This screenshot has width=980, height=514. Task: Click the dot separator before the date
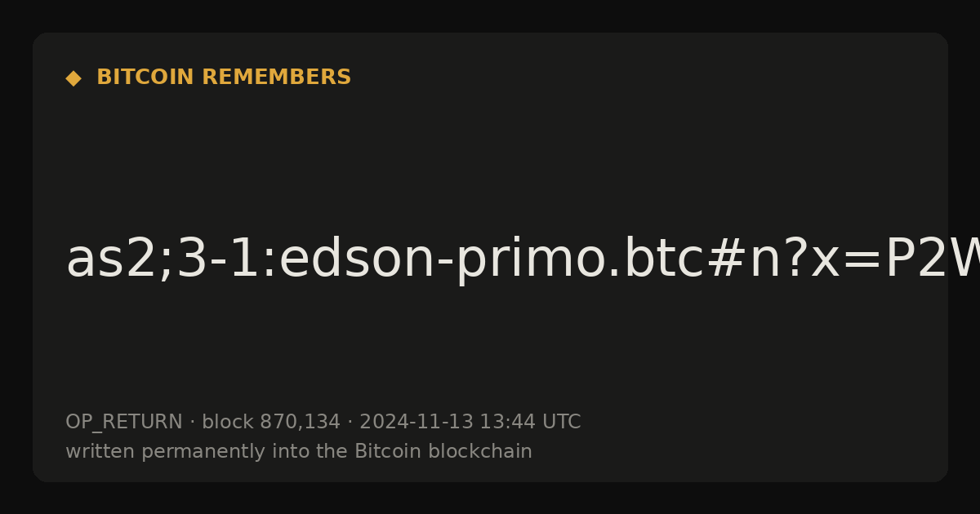coord(350,423)
